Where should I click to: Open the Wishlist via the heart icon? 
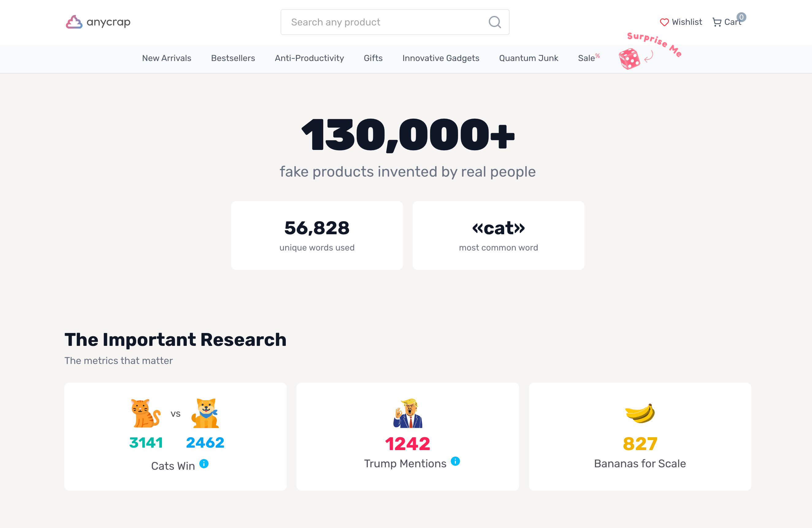664,22
